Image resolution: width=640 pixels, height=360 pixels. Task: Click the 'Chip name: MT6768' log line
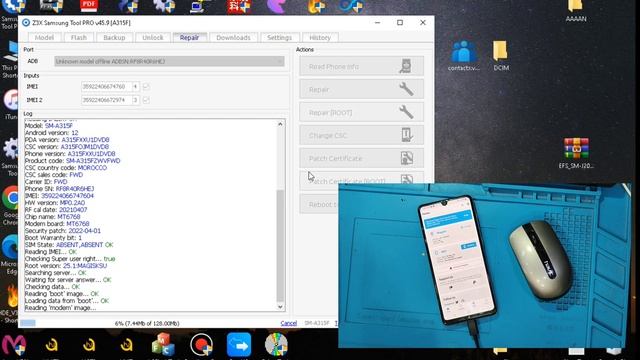(52, 217)
